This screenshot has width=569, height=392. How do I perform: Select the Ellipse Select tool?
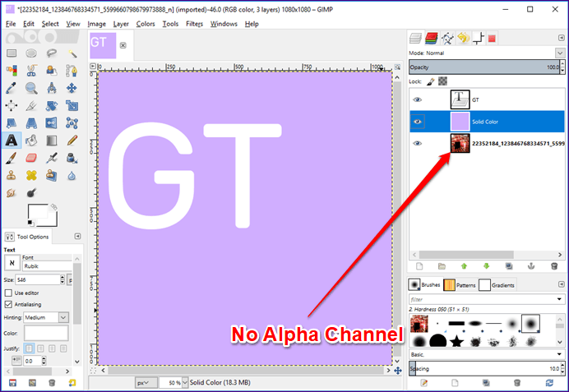click(x=31, y=53)
